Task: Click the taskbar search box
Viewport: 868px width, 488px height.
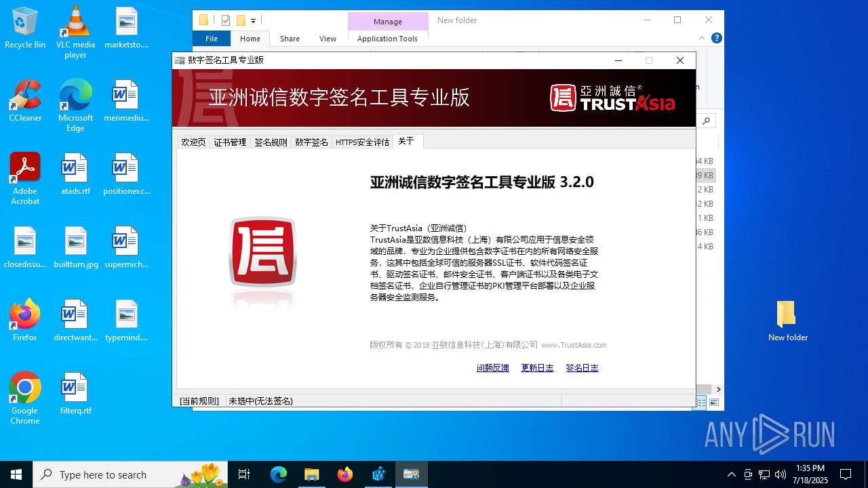Action: click(x=130, y=474)
